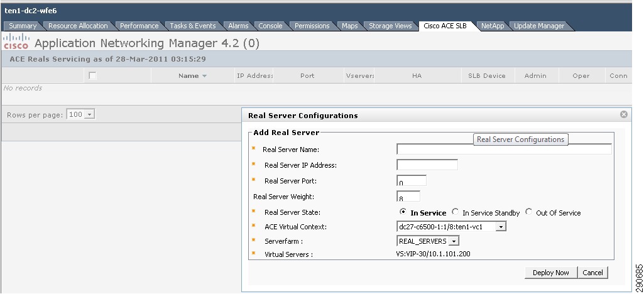This screenshot has height=294, width=644.
Task: Open the Tasks & Events tab
Action: tap(193, 26)
